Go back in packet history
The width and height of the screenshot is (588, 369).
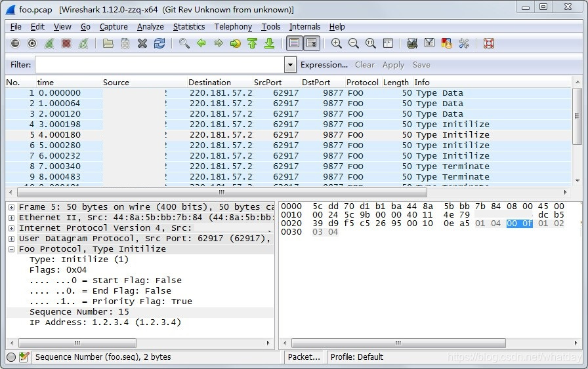pyautogui.click(x=201, y=43)
